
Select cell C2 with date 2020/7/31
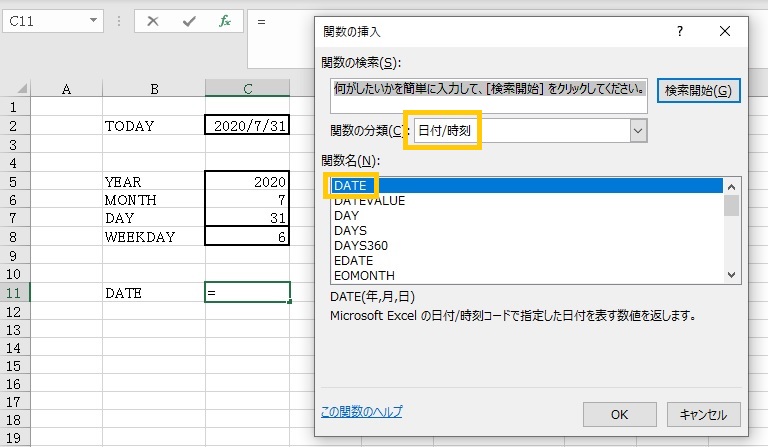coord(247,126)
